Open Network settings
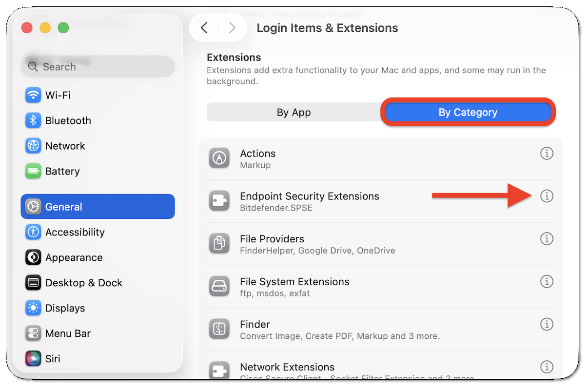Screen dimensions: 588x389 [x=65, y=146]
